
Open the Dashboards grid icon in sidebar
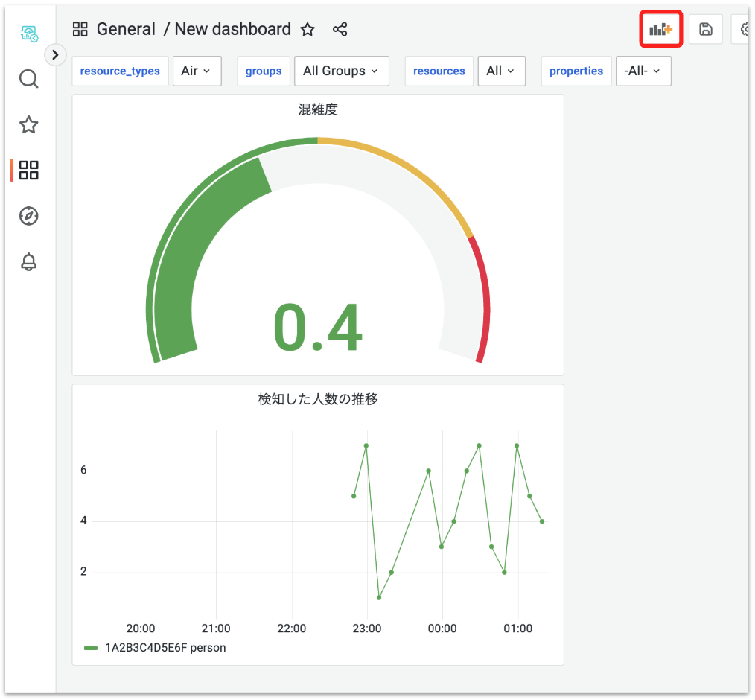click(29, 171)
